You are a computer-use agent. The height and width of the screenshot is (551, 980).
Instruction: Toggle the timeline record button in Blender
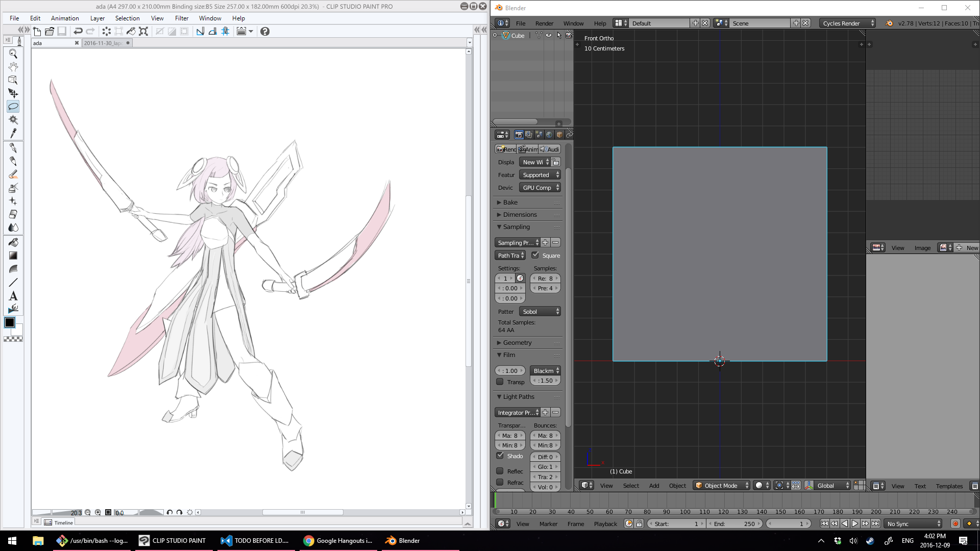coord(955,523)
